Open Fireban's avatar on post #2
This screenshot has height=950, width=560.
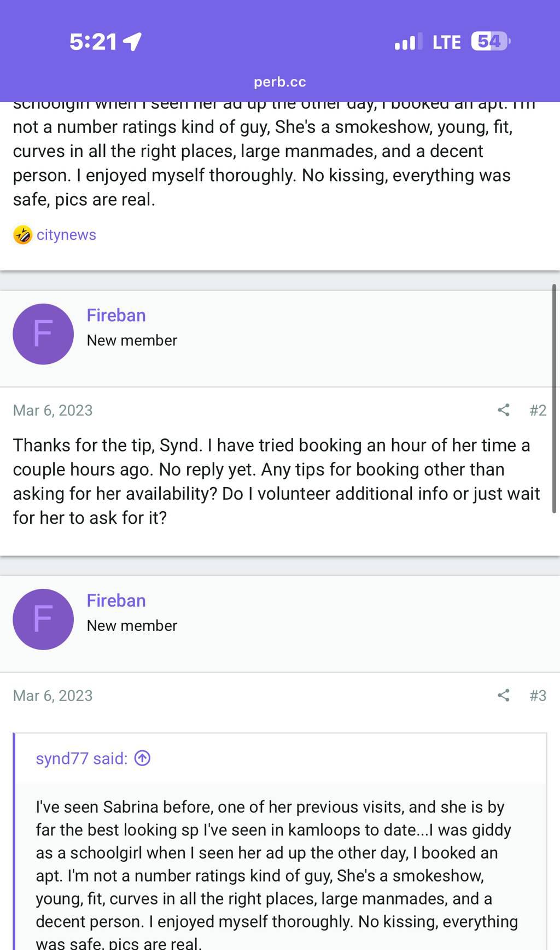(43, 334)
